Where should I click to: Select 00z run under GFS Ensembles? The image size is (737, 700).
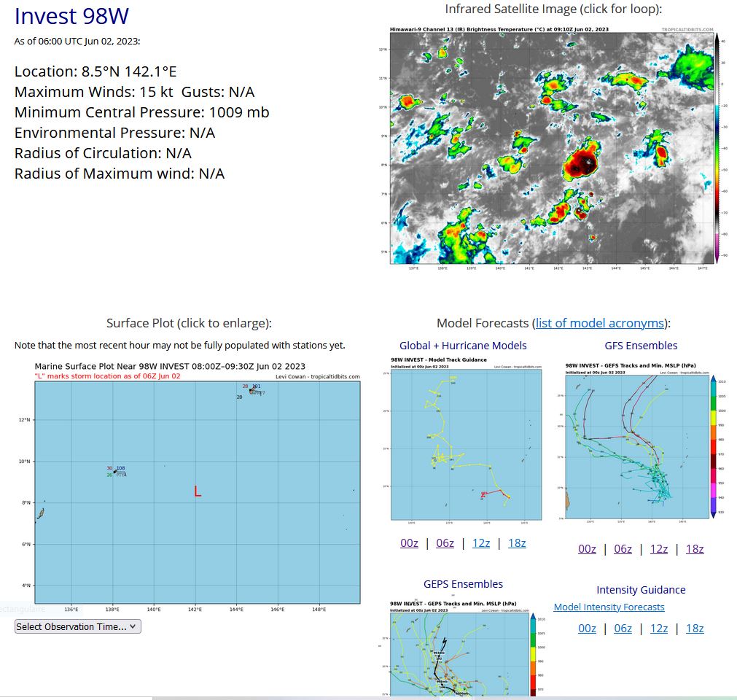[x=587, y=548]
